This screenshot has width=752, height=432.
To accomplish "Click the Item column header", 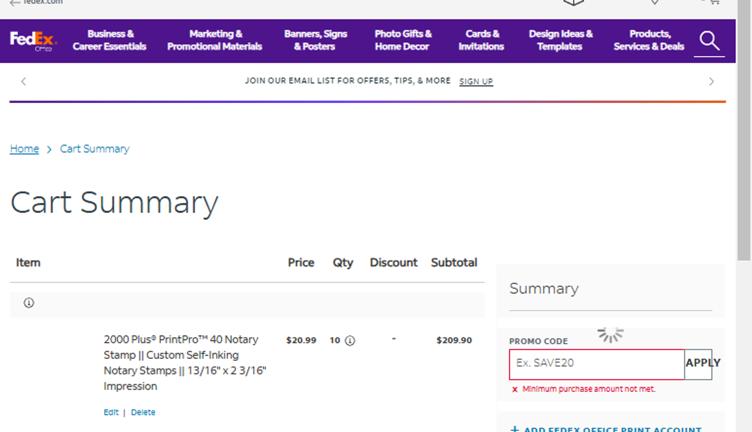I will (x=28, y=263).
